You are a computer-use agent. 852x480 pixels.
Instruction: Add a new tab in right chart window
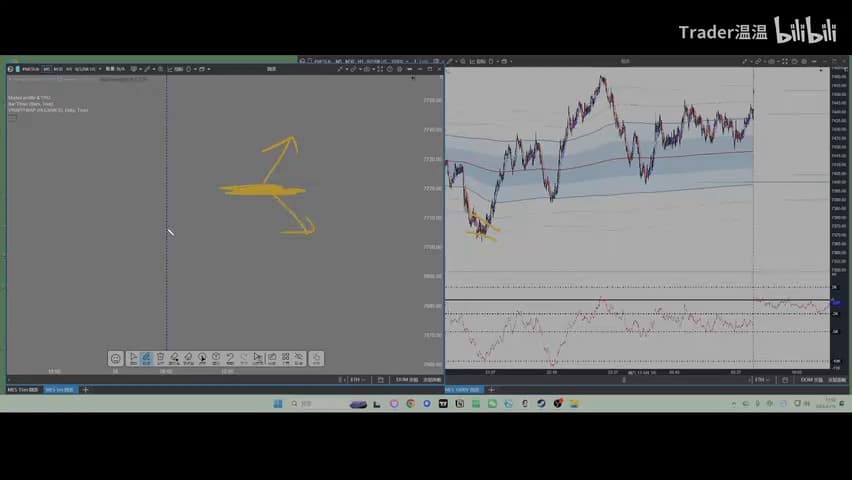(492, 390)
